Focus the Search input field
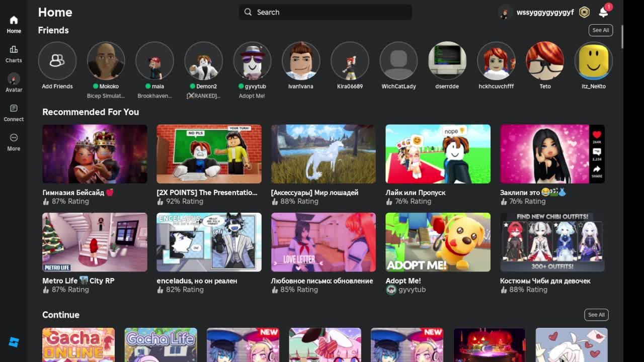Screen dimensions: 644x362 [326, 12]
